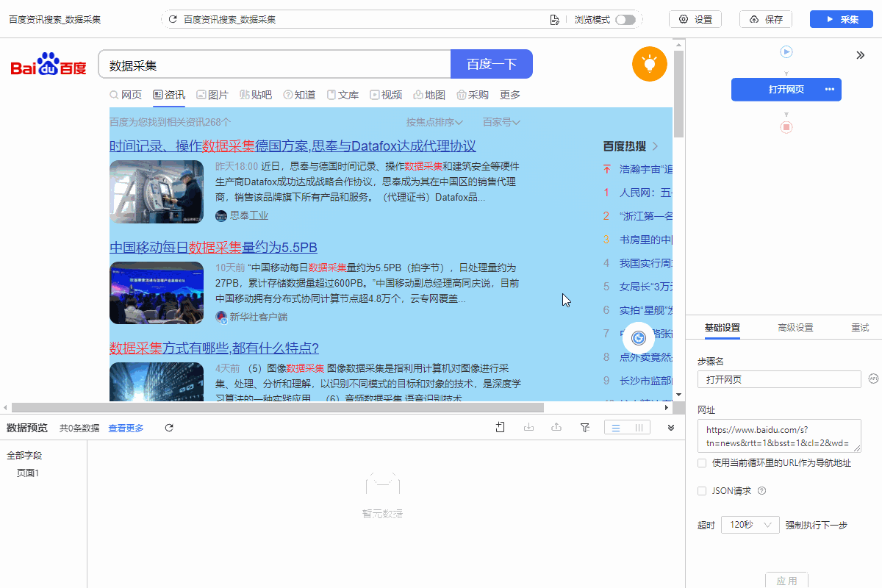Image resolution: width=882 pixels, height=588 pixels.
Task: Switch to the 基础设置 tab
Action: (722, 328)
